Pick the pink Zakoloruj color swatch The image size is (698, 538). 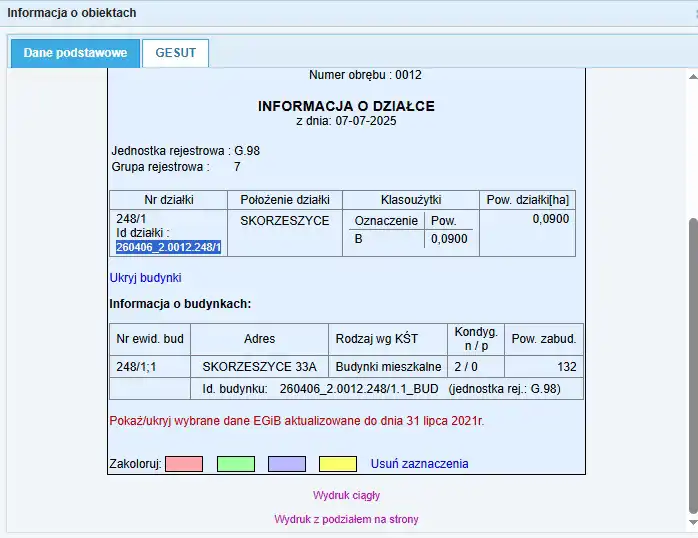pyautogui.click(x=184, y=464)
